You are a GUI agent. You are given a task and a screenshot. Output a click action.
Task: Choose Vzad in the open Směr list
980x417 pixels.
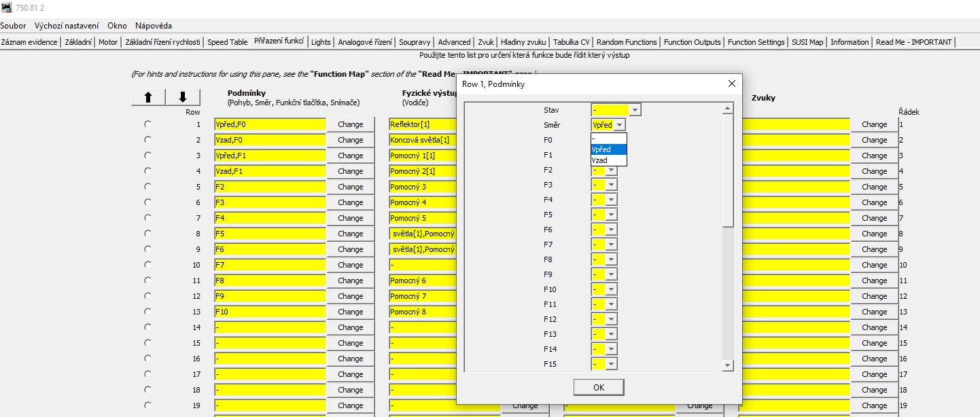point(609,160)
